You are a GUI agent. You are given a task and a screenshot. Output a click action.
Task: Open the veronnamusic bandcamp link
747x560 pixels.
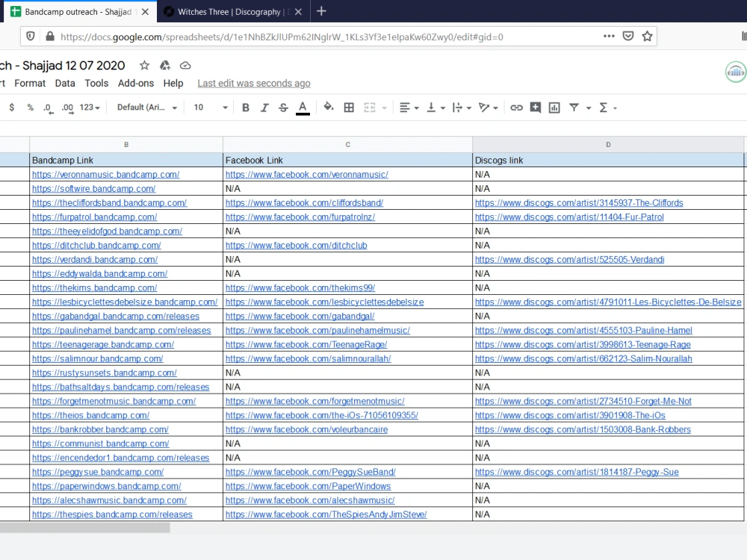(x=106, y=175)
